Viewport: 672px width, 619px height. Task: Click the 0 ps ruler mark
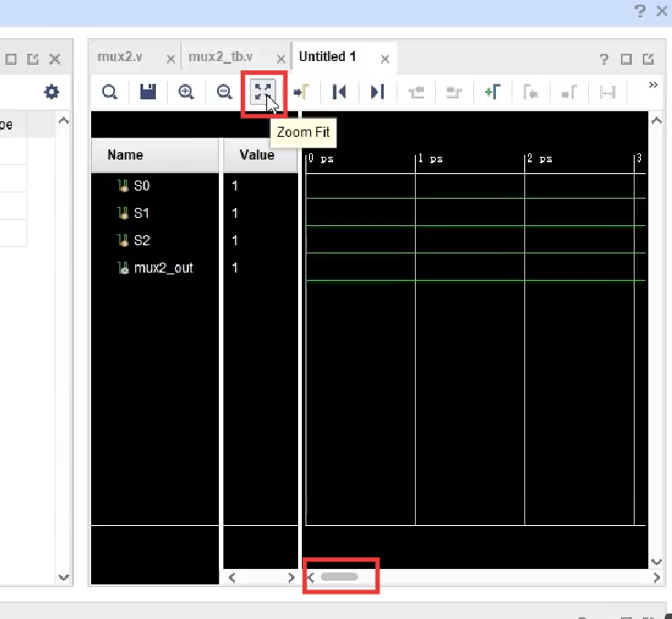click(321, 159)
